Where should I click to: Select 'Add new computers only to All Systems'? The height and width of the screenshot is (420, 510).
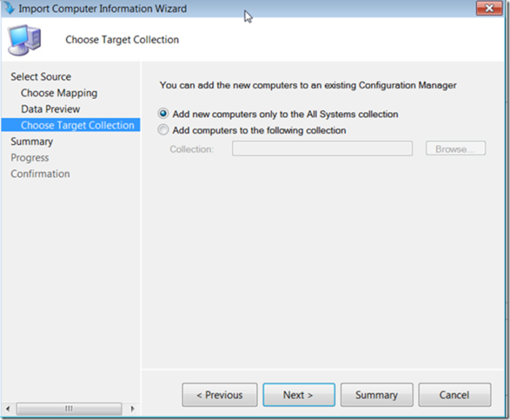click(163, 114)
